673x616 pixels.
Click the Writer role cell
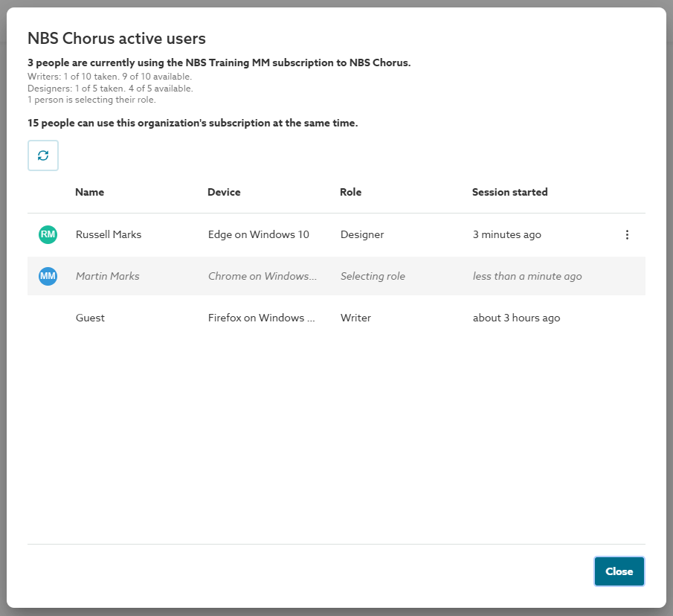click(355, 318)
